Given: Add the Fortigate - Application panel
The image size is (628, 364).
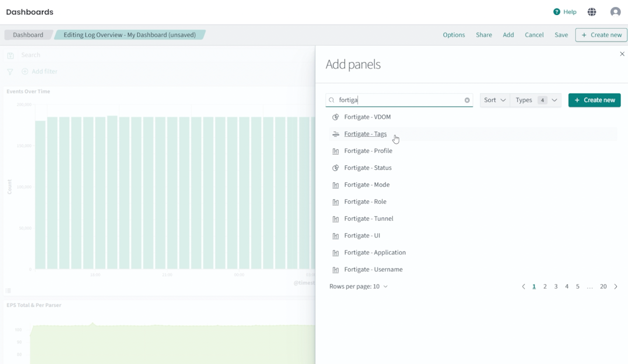Looking at the screenshot, I should click(375, 253).
